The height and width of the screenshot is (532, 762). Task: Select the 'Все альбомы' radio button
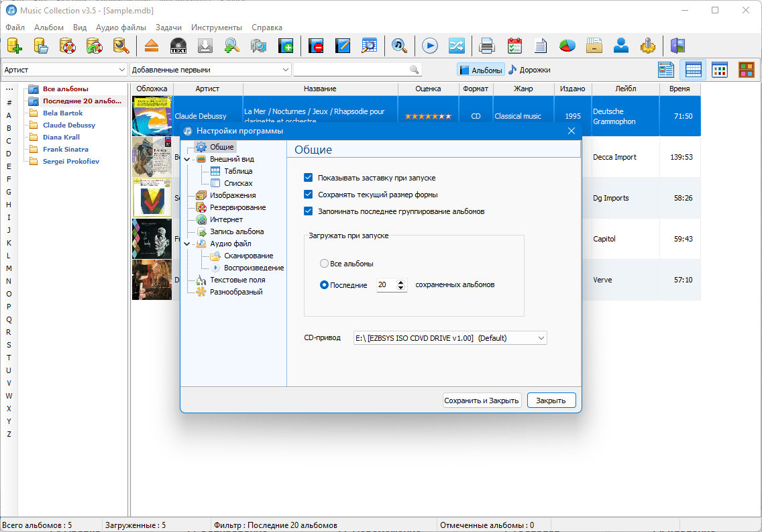pyautogui.click(x=324, y=264)
